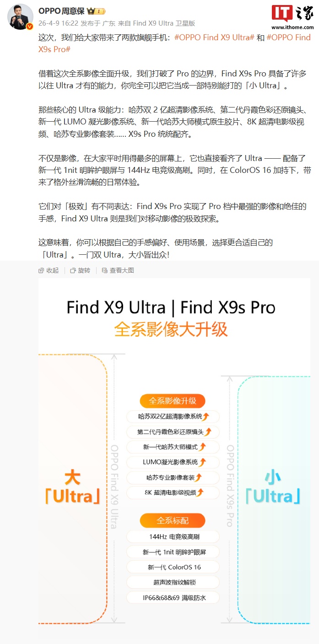
Task: Click the 大「Ultra」 orange panel
Action: (x=72, y=488)
